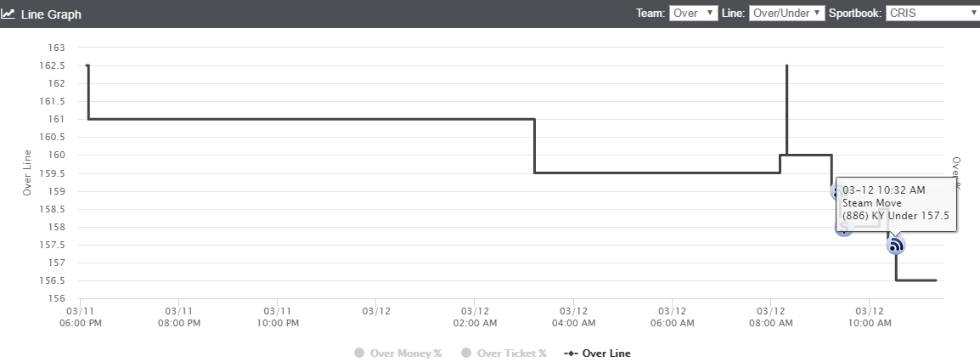Click the Line Graph panel title
The image size is (980, 362).
(x=51, y=14)
